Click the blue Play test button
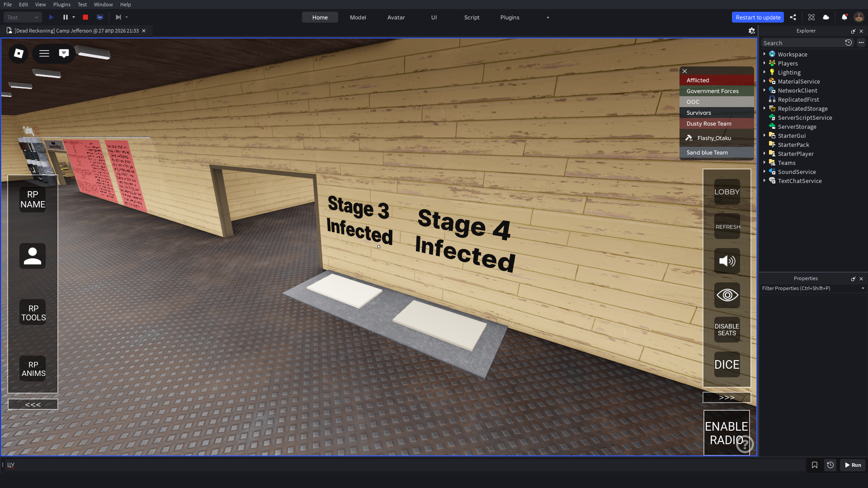868x488 pixels. pos(51,17)
